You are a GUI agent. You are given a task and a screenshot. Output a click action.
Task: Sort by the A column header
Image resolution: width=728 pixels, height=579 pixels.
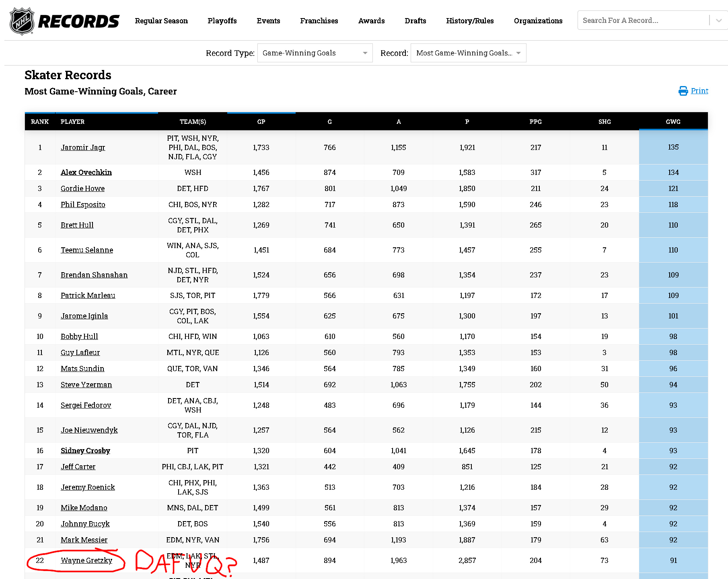click(x=399, y=122)
